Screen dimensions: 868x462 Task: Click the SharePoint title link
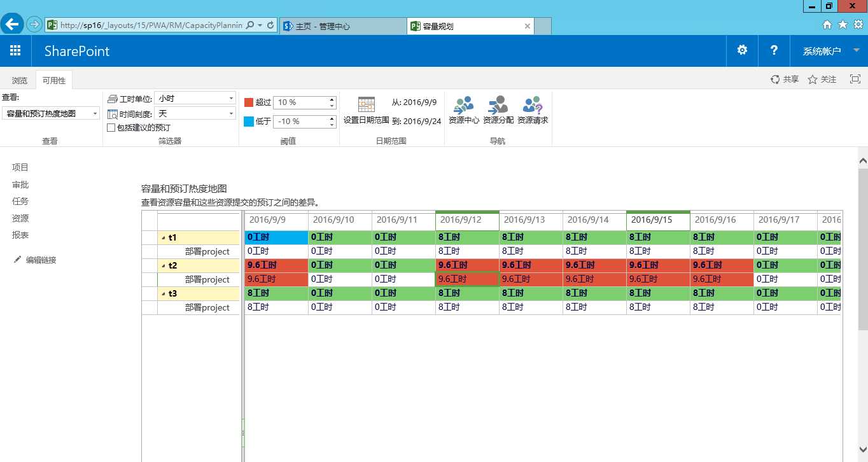[77, 51]
